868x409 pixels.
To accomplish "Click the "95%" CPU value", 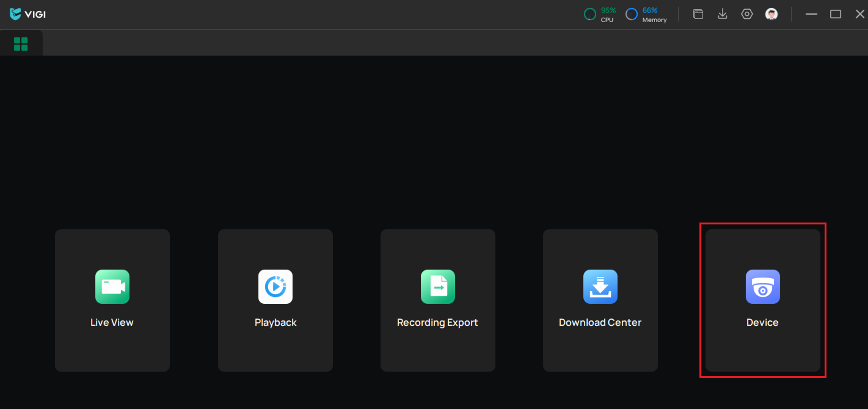I will click(x=608, y=10).
